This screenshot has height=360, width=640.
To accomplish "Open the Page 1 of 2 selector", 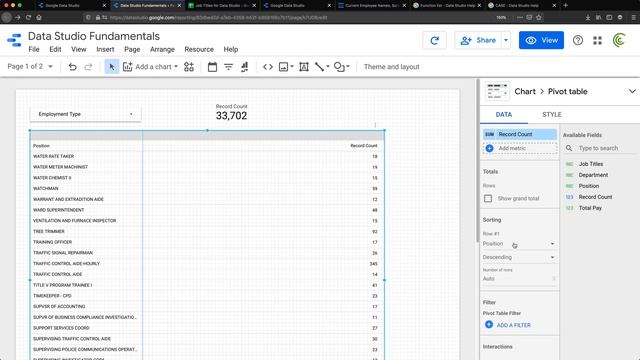I will (x=30, y=66).
